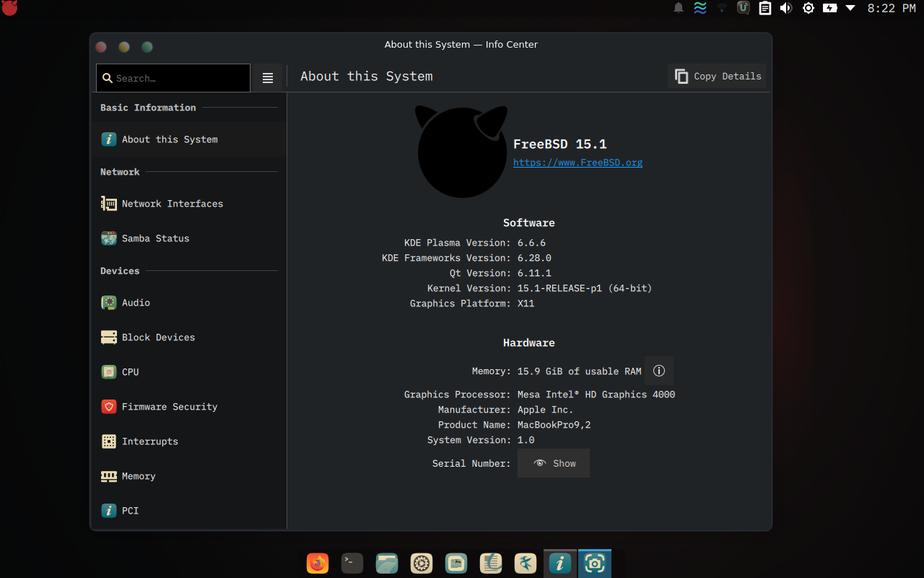Click the PCI info icon
Screen dimensions: 924x578
pyautogui.click(x=109, y=511)
